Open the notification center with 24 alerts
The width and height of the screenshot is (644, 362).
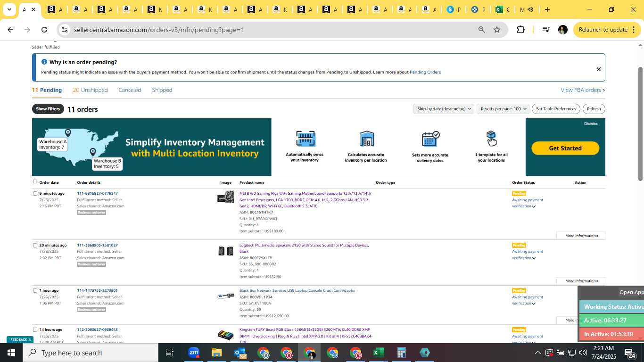coord(631,353)
